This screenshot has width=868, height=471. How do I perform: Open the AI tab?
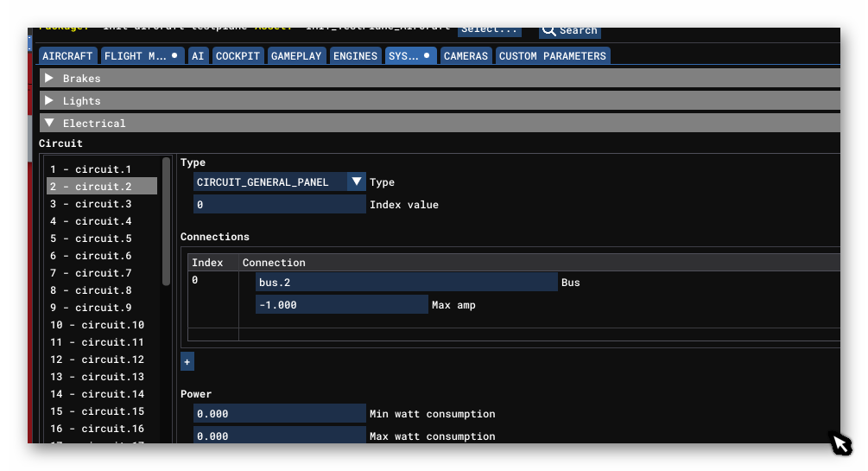[x=198, y=56]
